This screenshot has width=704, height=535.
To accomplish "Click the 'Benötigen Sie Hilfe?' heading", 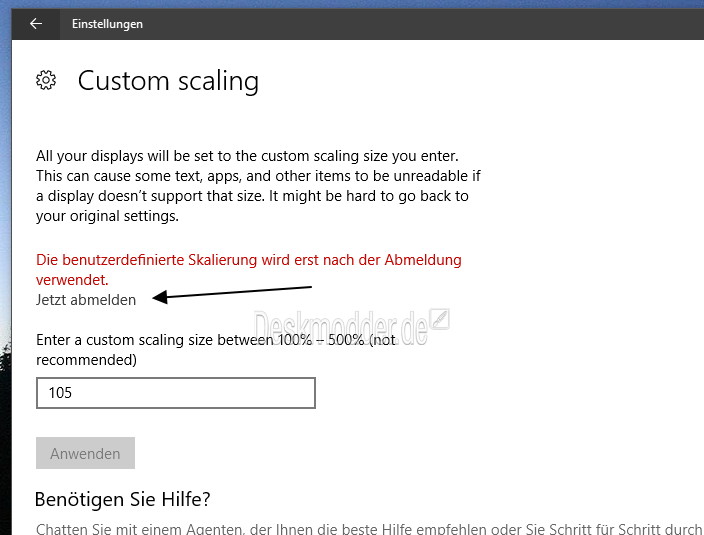I will click(x=123, y=499).
